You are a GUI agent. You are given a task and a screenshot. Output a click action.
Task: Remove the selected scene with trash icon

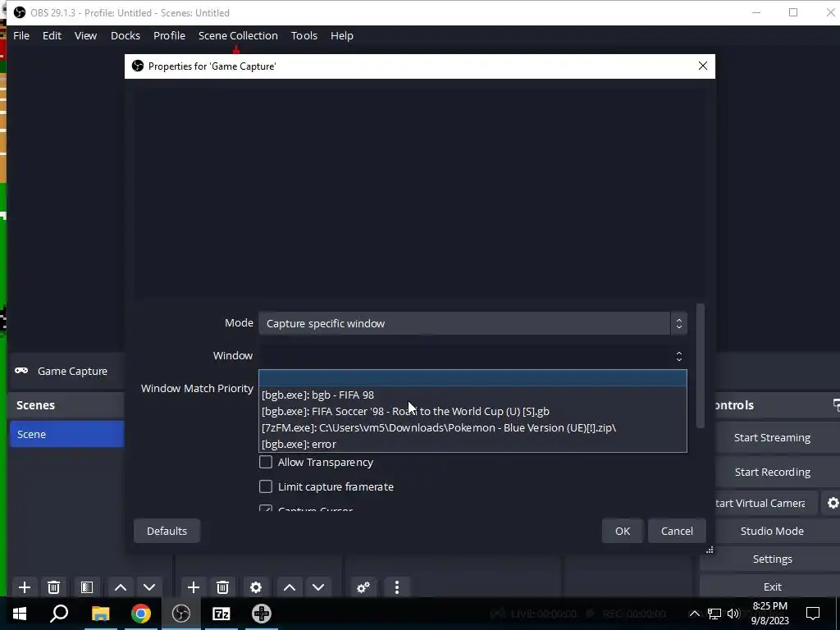point(53,587)
